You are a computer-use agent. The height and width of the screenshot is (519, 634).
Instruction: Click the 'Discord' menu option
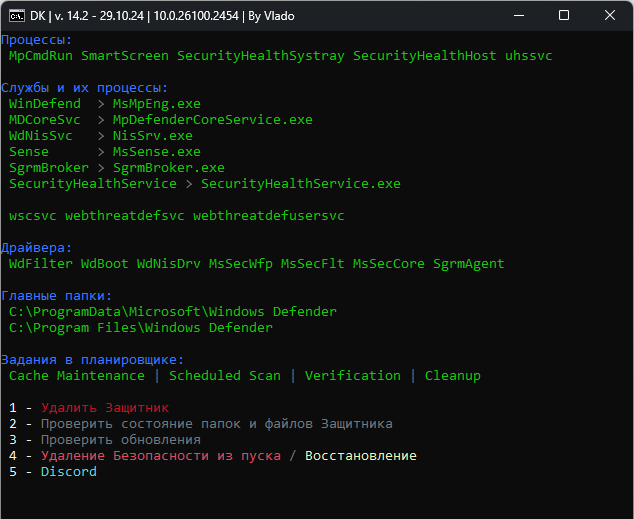click(69, 472)
